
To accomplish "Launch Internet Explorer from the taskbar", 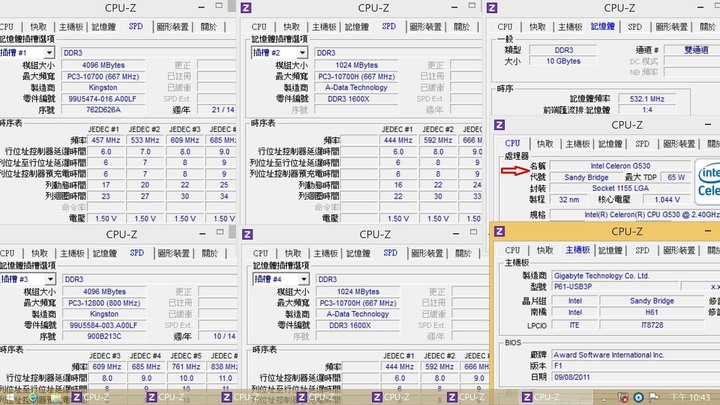I will 33,397.
